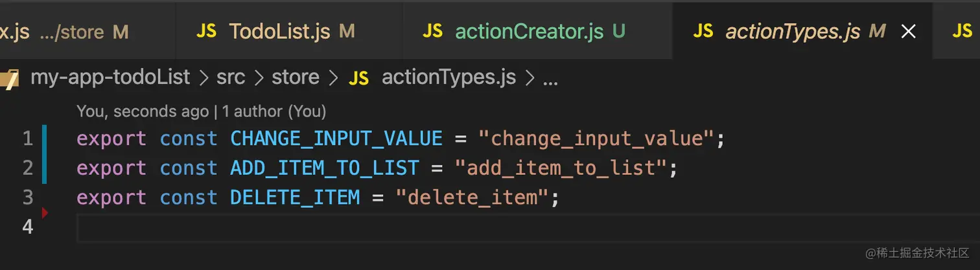Click the JS file icon in the breadcrumb
This screenshot has height=270, width=980.
coord(359,78)
